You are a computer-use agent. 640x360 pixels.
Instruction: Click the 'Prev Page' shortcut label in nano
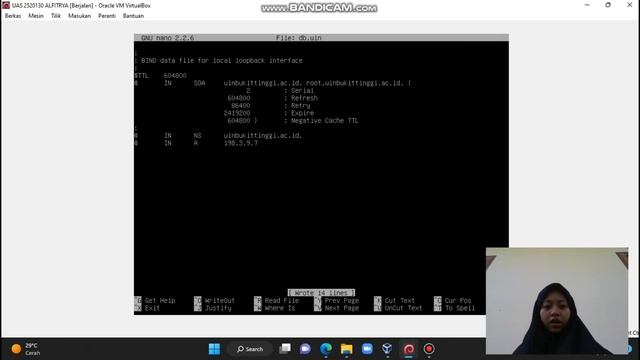click(342, 300)
